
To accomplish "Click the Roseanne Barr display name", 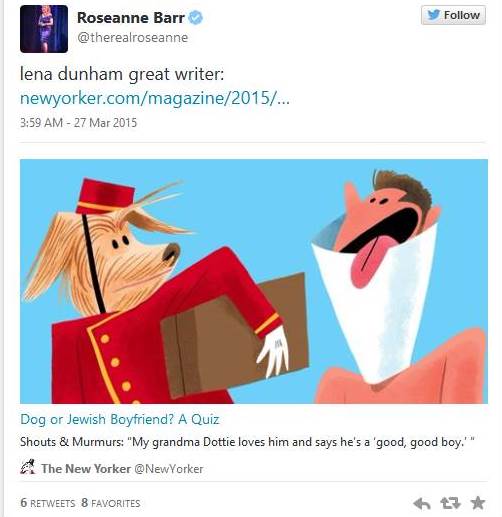I will (x=131, y=18).
